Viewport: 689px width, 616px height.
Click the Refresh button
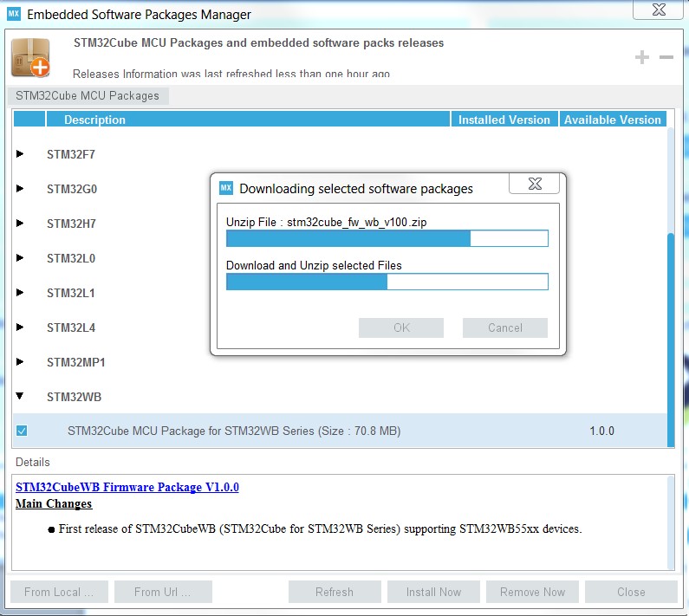pyautogui.click(x=335, y=593)
